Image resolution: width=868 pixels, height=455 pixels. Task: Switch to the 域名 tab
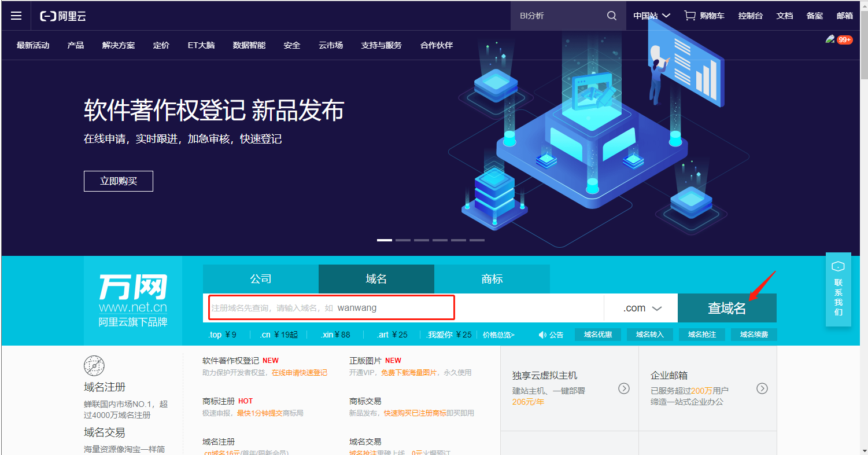pyautogui.click(x=376, y=279)
